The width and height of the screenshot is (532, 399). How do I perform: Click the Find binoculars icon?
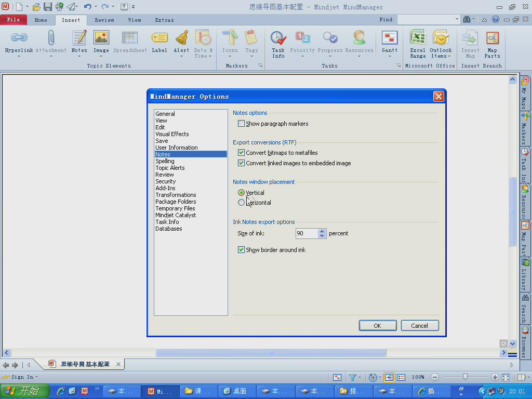tap(467, 19)
